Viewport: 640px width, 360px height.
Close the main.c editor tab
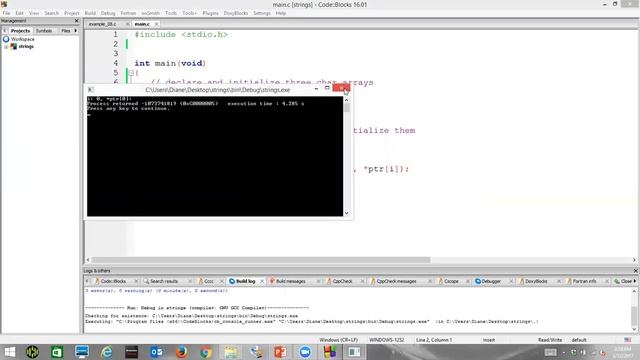point(156,24)
